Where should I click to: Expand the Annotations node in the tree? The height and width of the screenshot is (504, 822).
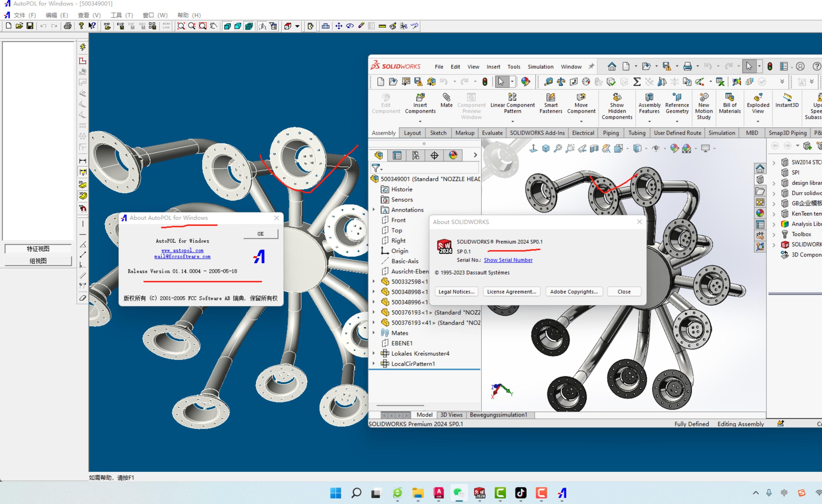pyautogui.click(x=374, y=210)
